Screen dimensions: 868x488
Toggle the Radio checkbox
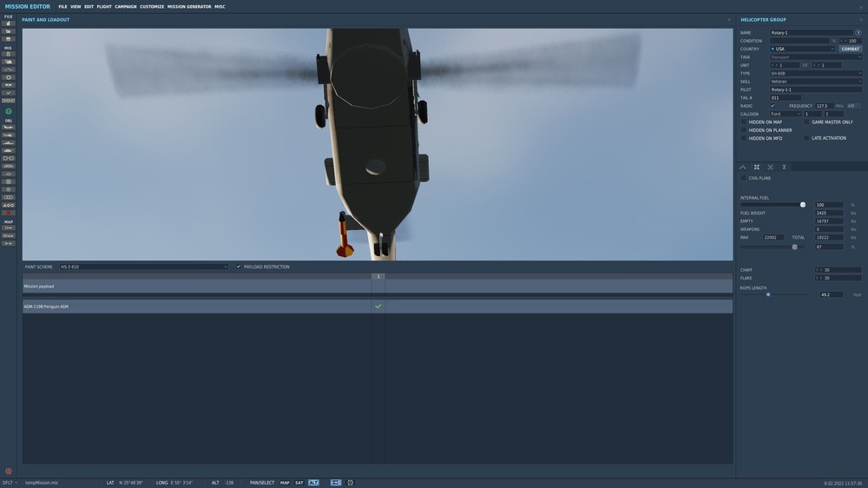[x=773, y=106]
